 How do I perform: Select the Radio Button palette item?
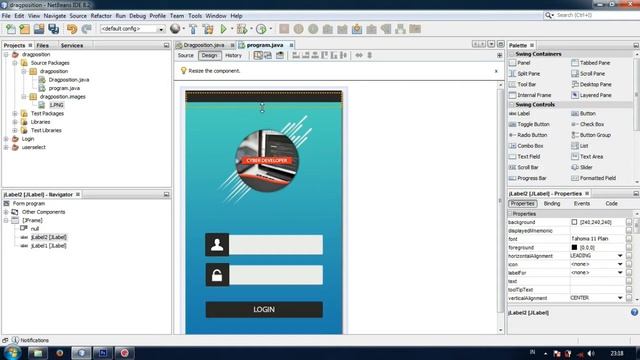[528, 135]
